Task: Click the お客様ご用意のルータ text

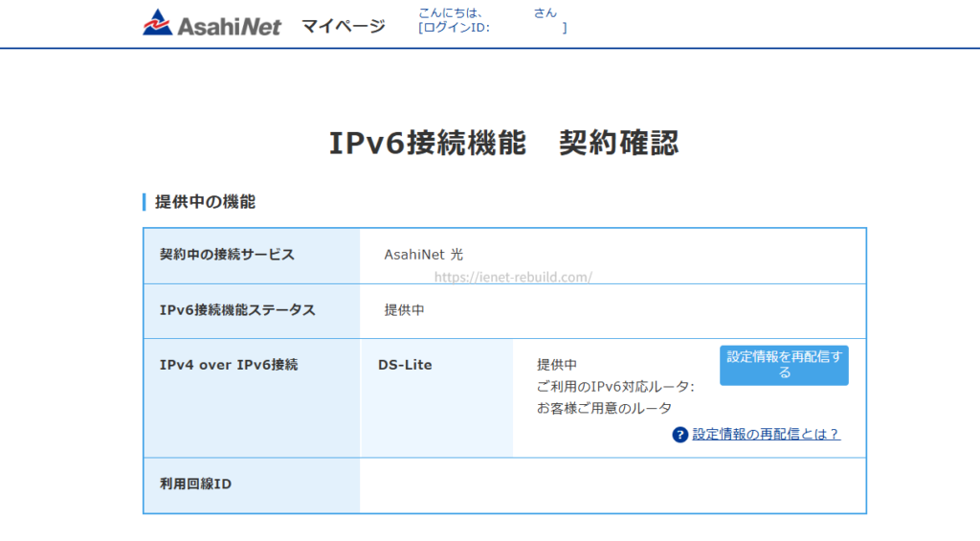Action: 604,409
